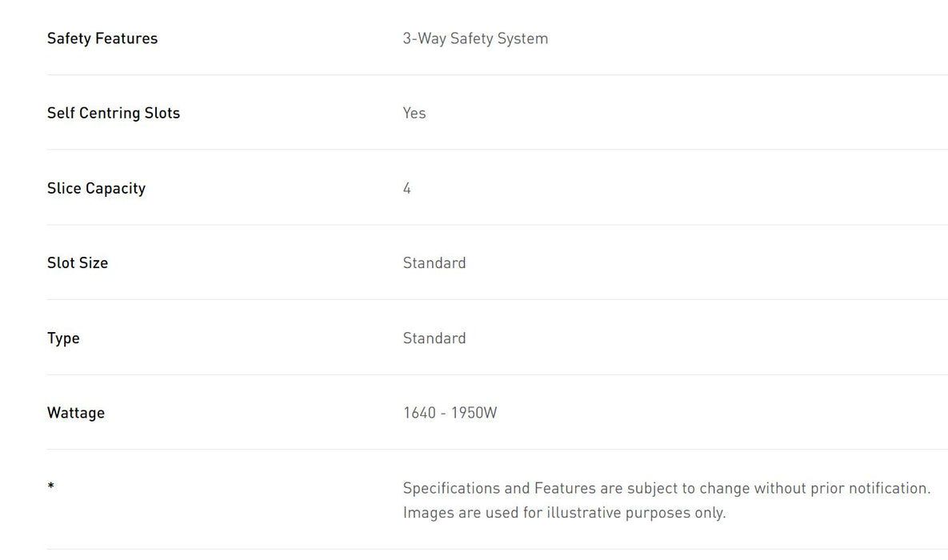
Task: Click the word notification in the disclaimer
Action: tap(886, 488)
